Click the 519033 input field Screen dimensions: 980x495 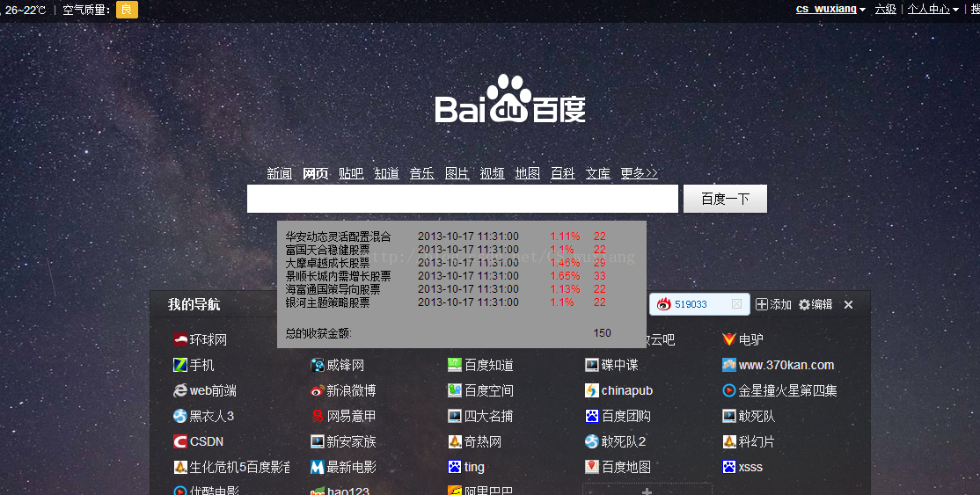[700, 304]
